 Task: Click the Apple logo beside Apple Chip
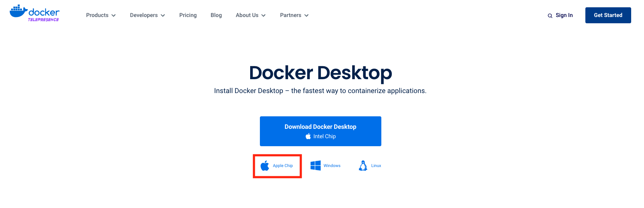pyautogui.click(x=265, y=166)
